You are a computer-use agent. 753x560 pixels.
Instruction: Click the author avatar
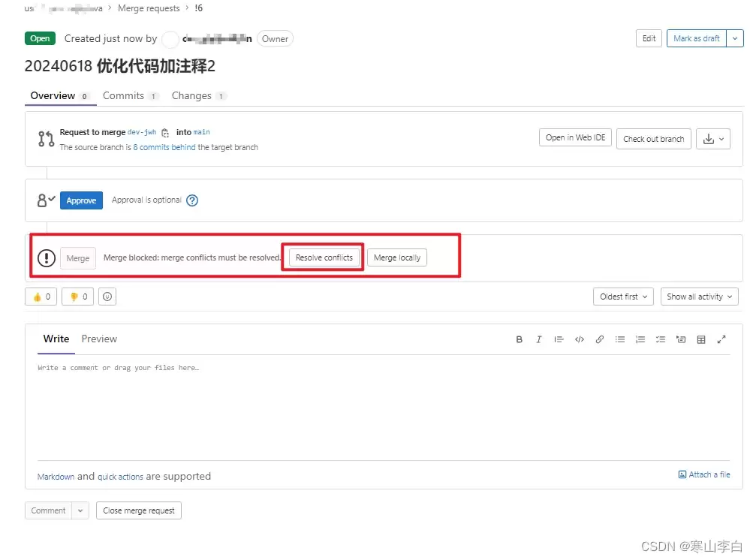[170, 39]
